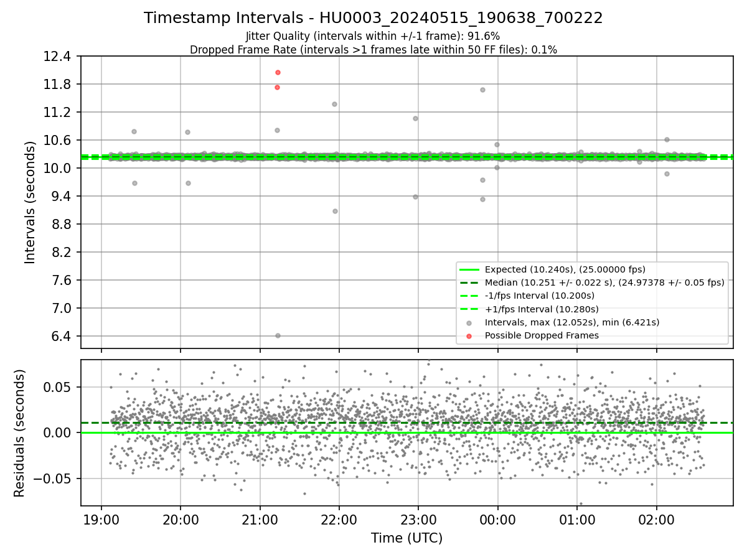Image resolution: width=747 pixels, height=560 pixels.
Task: Select the Dropped Frame Rate 0.1% line
Action: 374,49
